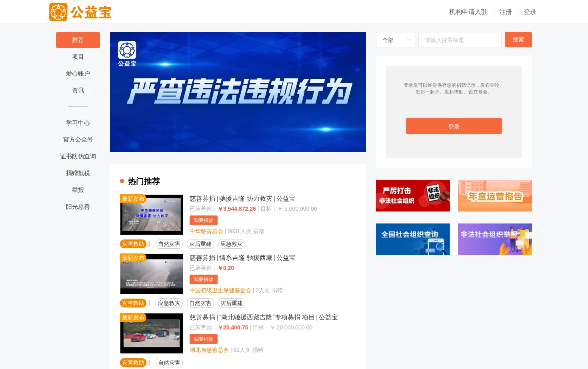Image resolution: width=588 pixels, height=369 pixels.
Task: Open title 慈善募捐 | 情系吉隆 驰援西藏
Action: 242,258
